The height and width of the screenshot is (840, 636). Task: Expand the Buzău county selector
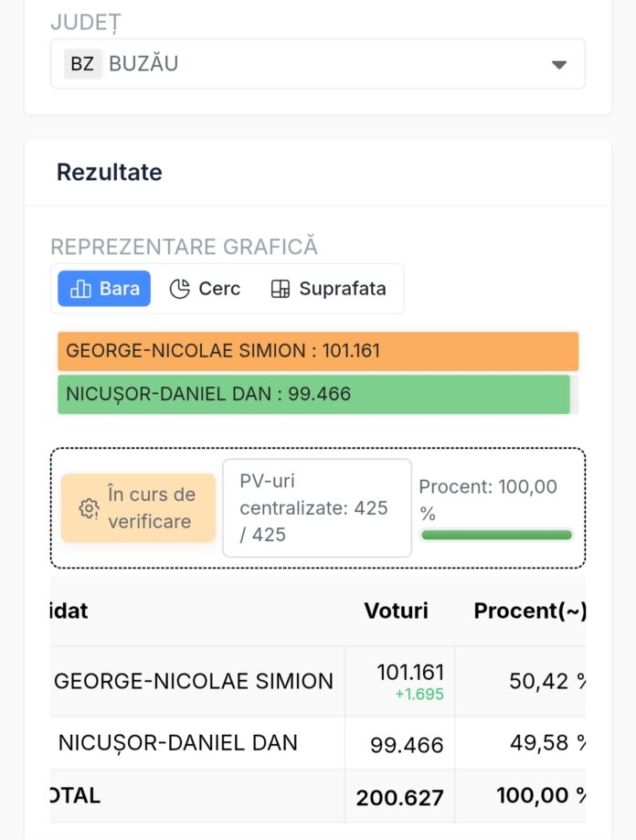(317, 64)
